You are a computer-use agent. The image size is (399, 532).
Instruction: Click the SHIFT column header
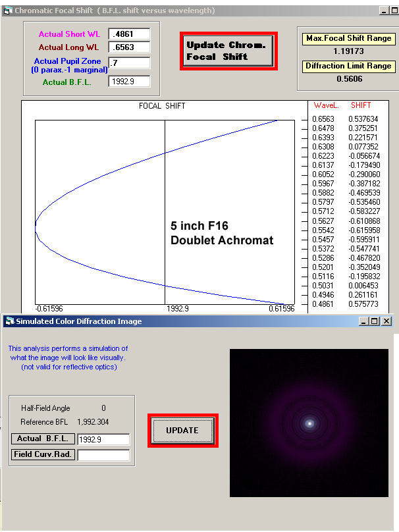(361, 105)
